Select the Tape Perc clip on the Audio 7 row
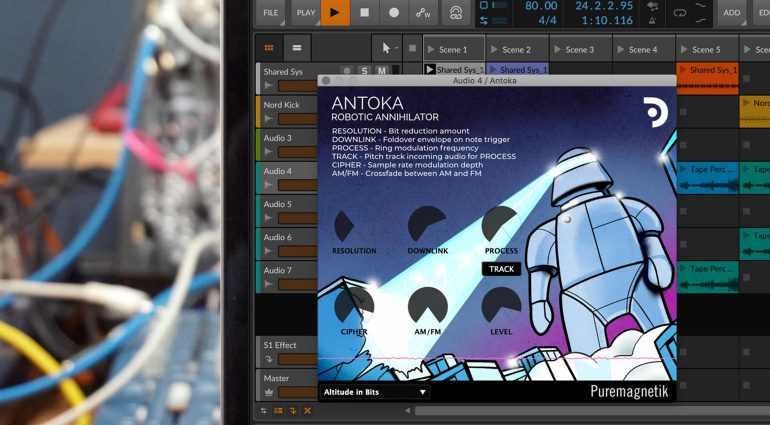The image size is (770, 425). pos(707,277)
